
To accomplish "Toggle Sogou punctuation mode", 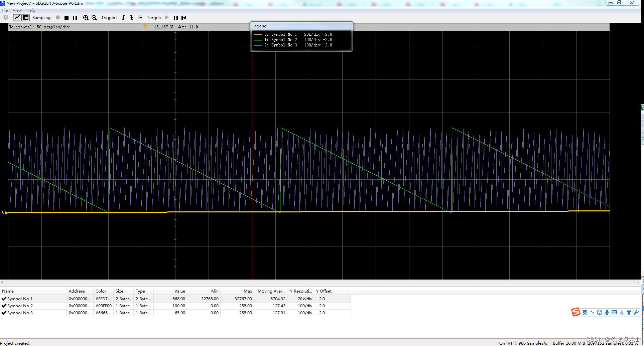I will tap(592, 312).
